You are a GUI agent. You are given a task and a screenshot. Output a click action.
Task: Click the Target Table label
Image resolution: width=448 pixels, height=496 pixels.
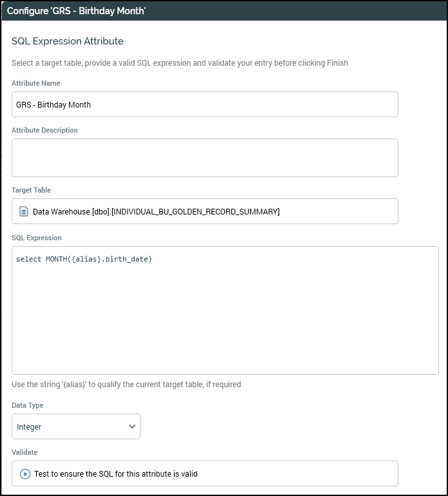tap(31, 190)
